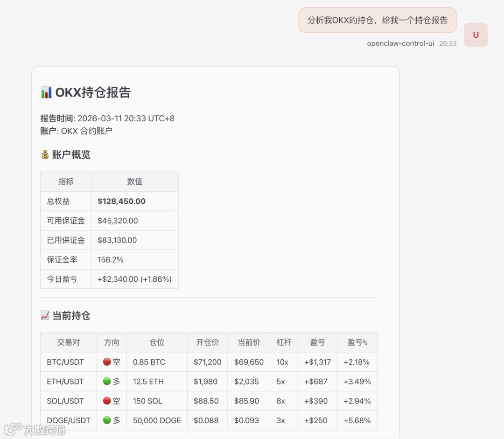The width and height of the screenshot is (504, 439).
Task: Click the profit +$390
Action: click(x=316, y=401)
